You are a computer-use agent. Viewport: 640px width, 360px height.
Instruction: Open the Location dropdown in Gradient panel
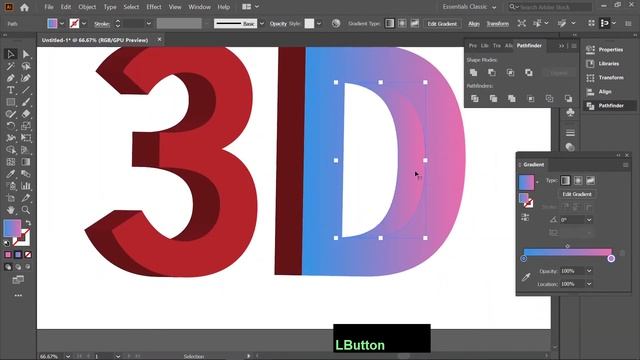pos(589,284)
